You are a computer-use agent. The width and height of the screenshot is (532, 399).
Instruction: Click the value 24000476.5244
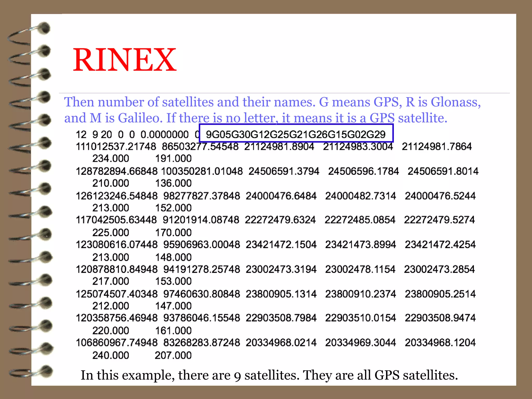pyautogui.click(x=440, y=196)
